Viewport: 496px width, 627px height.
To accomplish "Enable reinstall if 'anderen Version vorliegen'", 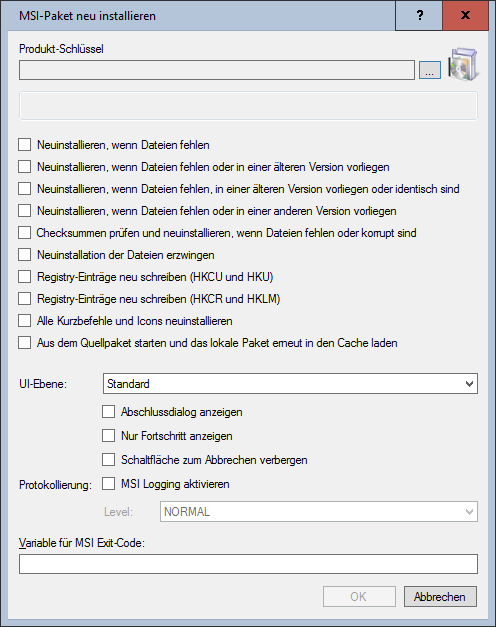I will pyautogui.click(x=24, y=210).
